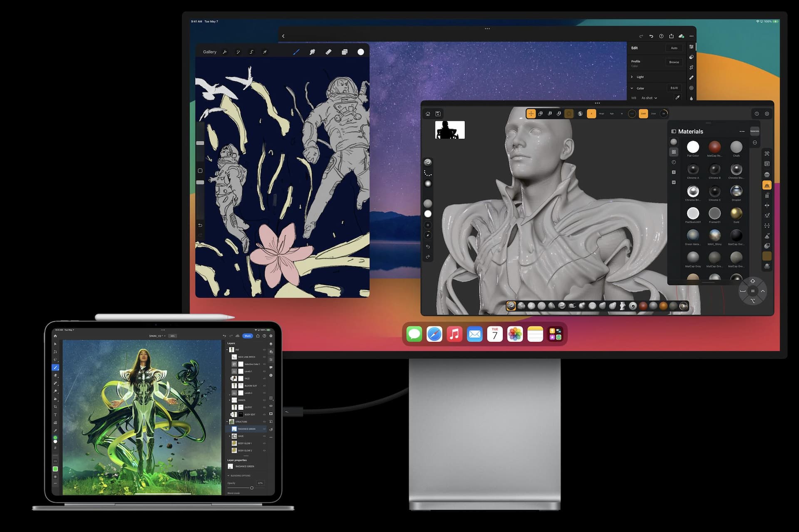Click the Auto button in Edit panel
The width and height of the screenshot is (799, 532).
click(674, 48)
